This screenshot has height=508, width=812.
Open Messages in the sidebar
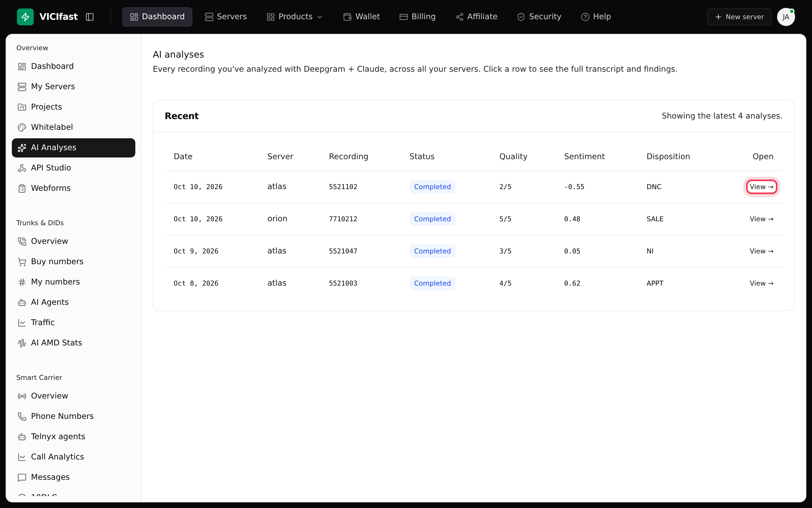74,477
